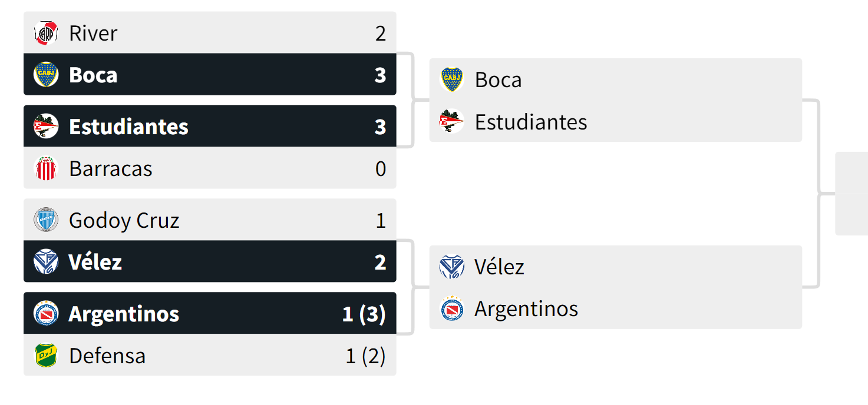This screenshot has width=868, height=405.
Task: Open the River team name link
Action: pos(93,33)
